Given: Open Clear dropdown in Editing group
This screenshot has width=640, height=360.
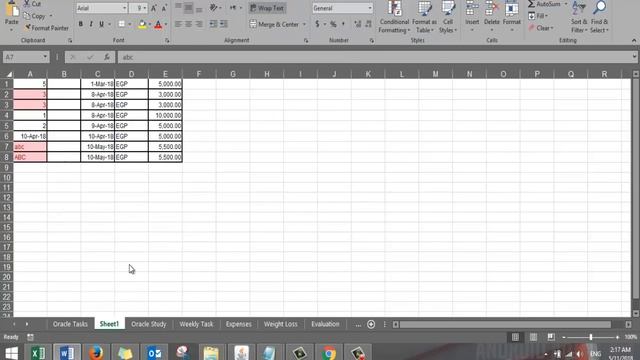Looking at the screenshot, I should click(541, 28).
